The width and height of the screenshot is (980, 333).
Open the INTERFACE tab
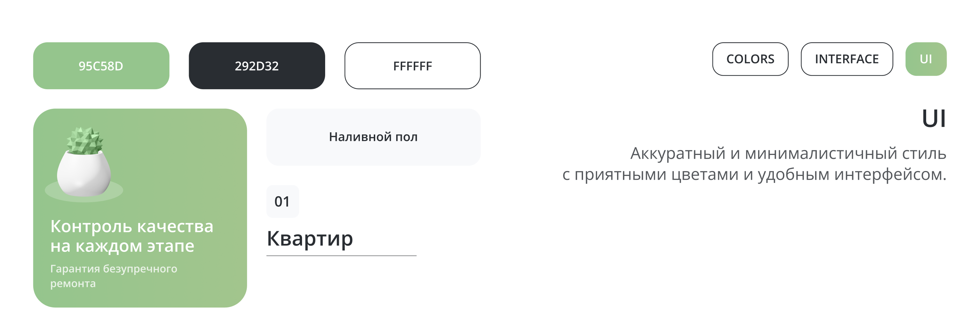[x=846, y=59]
